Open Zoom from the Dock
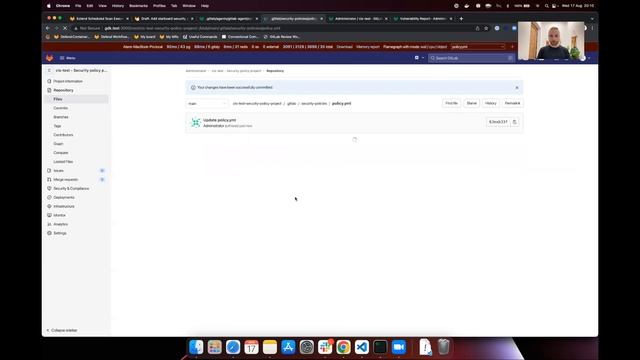This screenshot has height=360, width=640. click(x=399, y=347)
